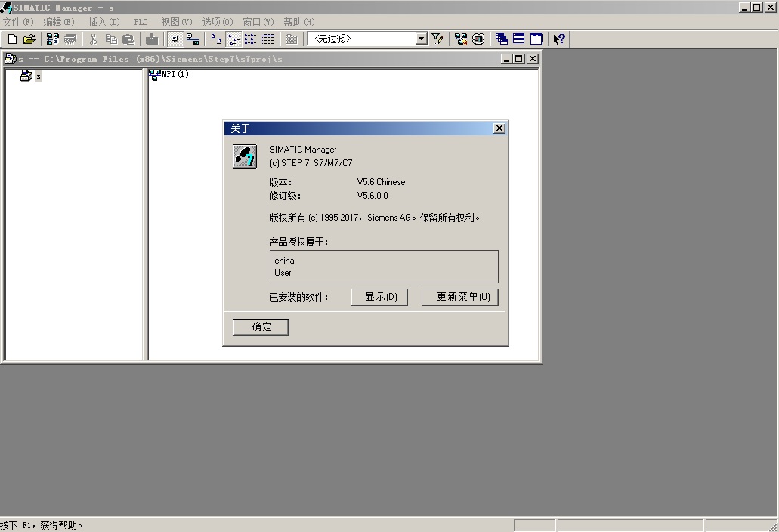
Task: Open the <无过滤> filter dropdown
Action: click(422, 39)
